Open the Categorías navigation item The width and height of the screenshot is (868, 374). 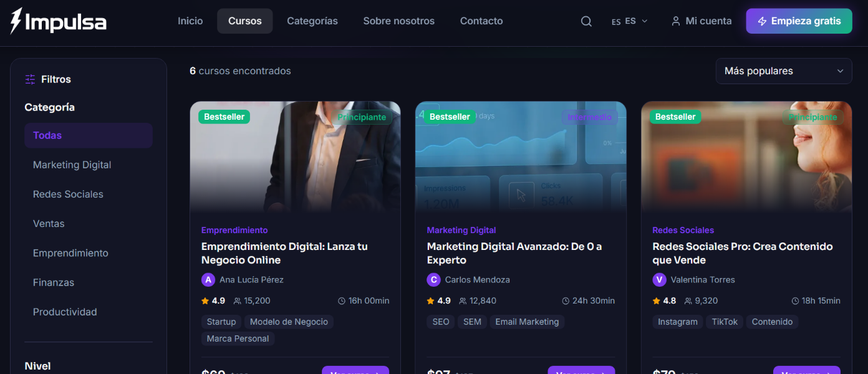click(312, 21)
